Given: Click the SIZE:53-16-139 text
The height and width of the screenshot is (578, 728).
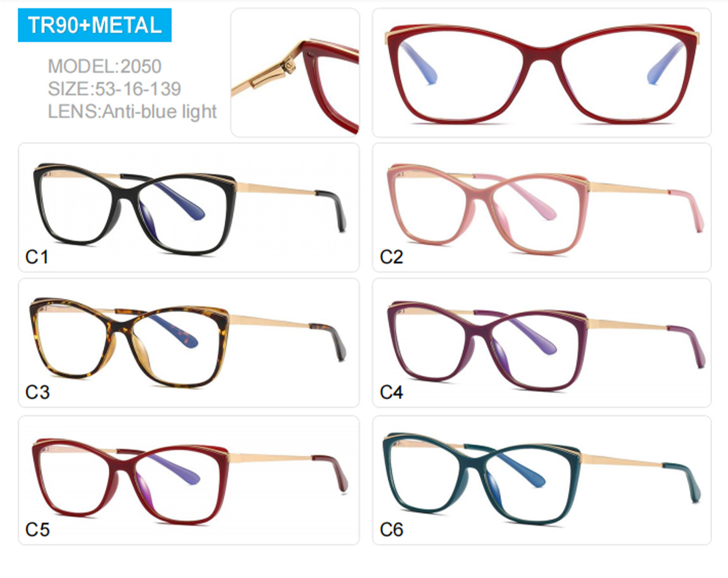Looking at the screenshot, I should click(114, 89).
